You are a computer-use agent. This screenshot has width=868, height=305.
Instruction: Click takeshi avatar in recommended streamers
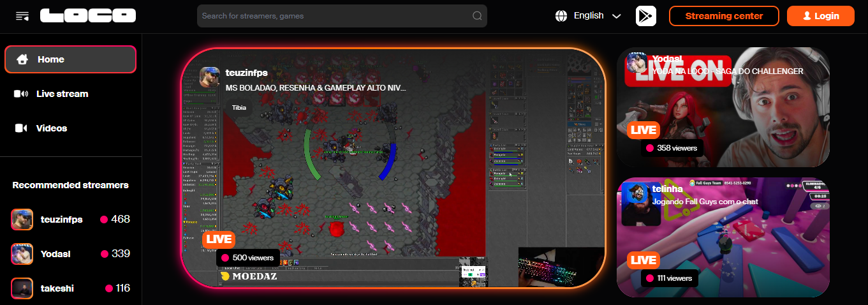pyautogui.click(x=22, y=288)
